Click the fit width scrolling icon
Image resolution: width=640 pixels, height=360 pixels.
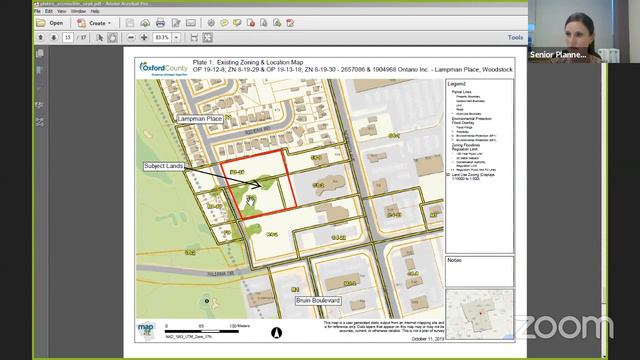(194, 38)
